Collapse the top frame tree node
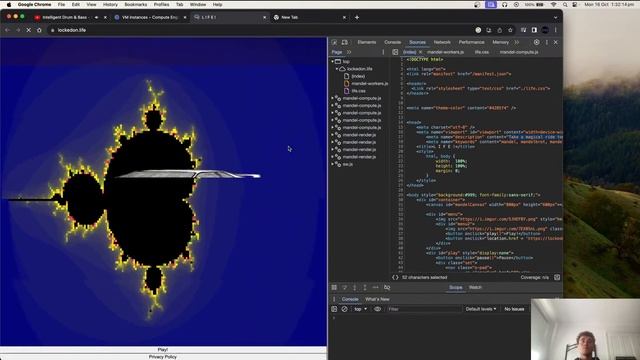 tap(333, 62)
